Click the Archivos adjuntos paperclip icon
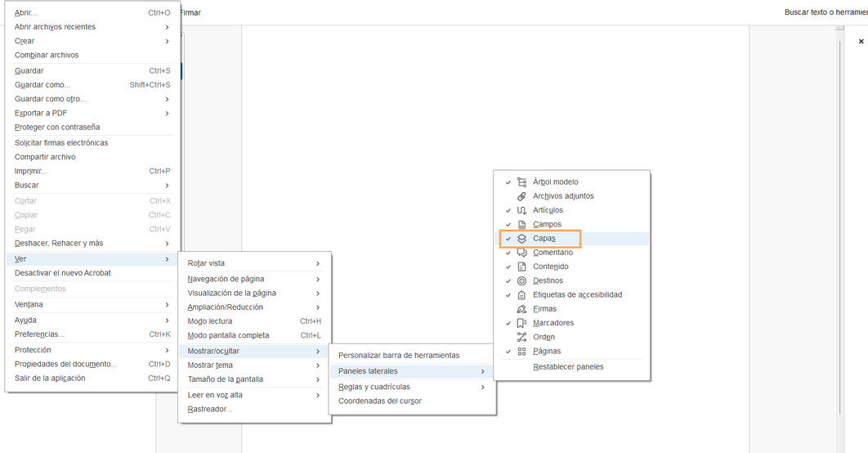This screenshot has height=453, width=868. [x=521, y=196]
